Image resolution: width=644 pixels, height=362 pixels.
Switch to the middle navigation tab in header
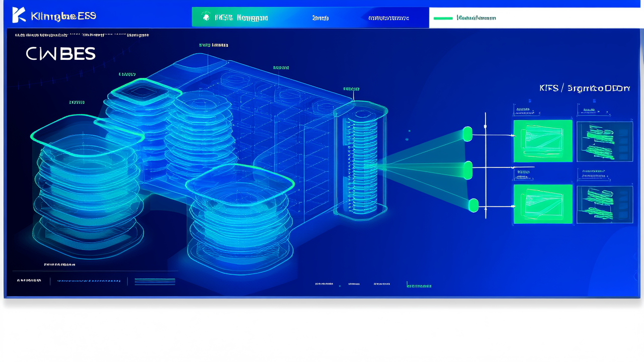point(320,18)
